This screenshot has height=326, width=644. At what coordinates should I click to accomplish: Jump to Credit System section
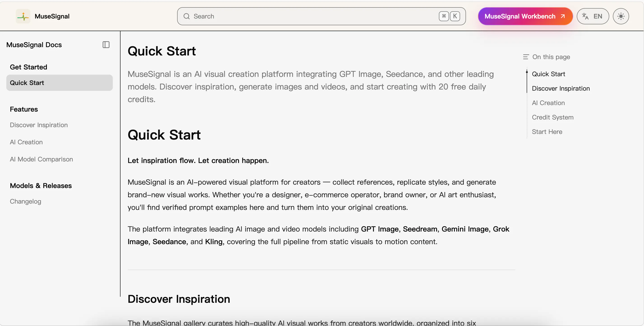coord(553,117)
